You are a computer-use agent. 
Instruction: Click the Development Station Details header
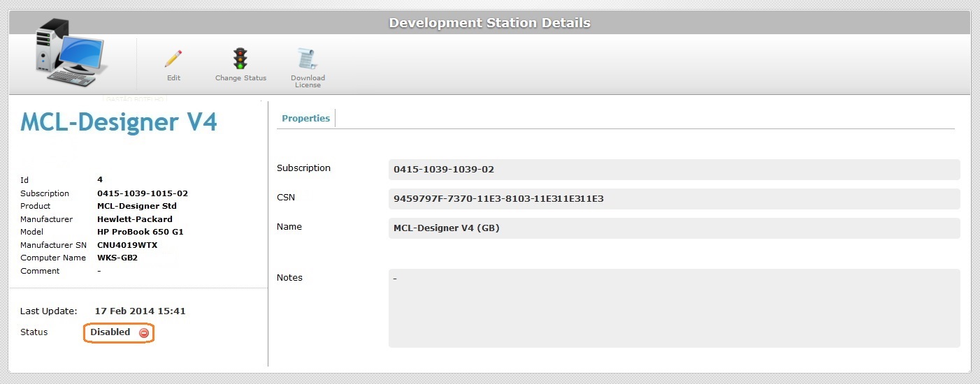click(489, 23)
